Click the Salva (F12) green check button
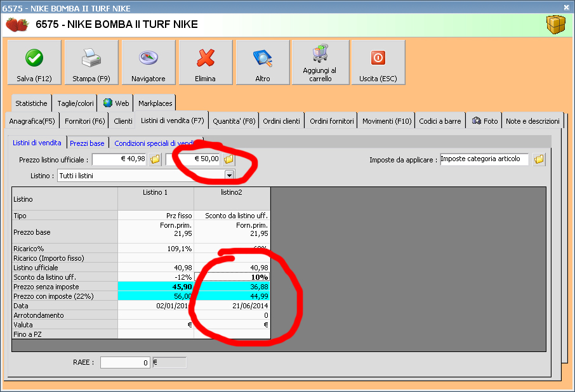Image resolution: width=575 pixels, height=392 pixels. pyautogui.click(x=34, y=62)
